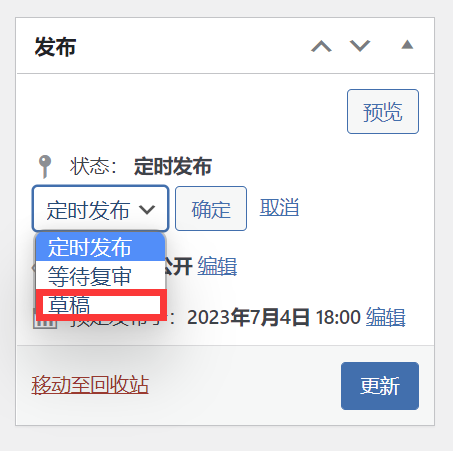Click the bold 定时发布 status text

[173, 166]
